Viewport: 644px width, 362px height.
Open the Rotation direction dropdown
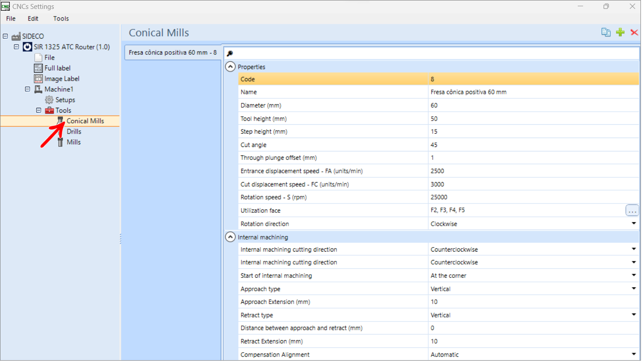click(634, 224)
